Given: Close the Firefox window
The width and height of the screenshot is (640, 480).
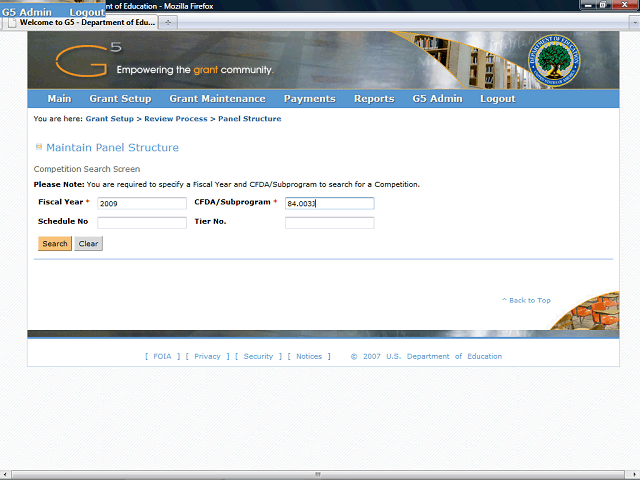Looking at the screenshot, I should click(x=624, y=5).
